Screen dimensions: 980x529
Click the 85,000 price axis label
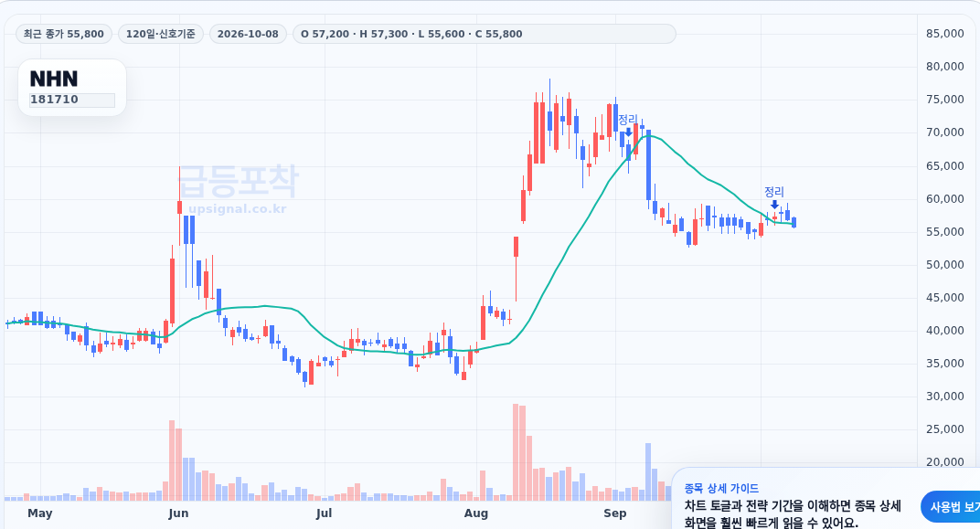[945, 34]
